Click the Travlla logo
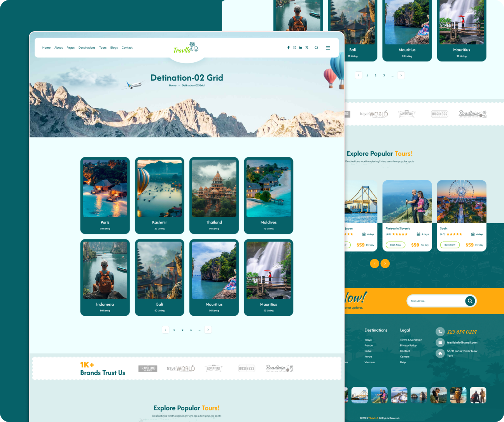This screenshot has width=504, height=422. (x=186, y=48)
